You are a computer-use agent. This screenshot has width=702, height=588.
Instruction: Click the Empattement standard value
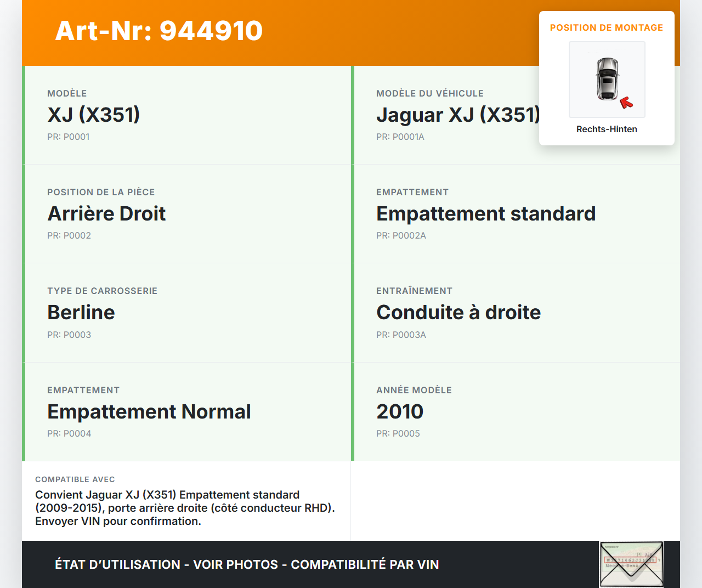pyautogui.click(x=485, y=213)
